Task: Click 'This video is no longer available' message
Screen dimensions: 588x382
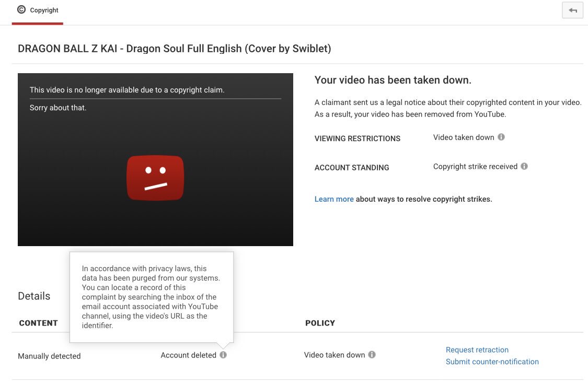Action: [127, 90]
